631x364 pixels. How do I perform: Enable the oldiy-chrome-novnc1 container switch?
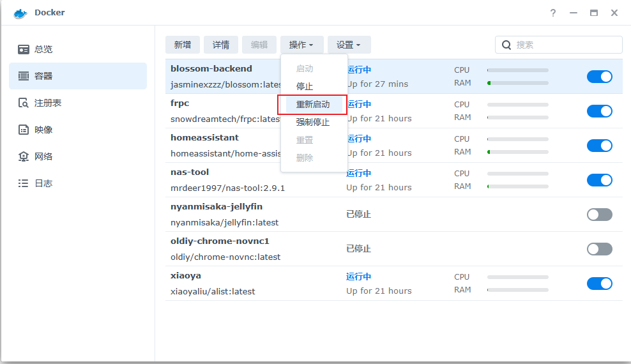[599, 249]
